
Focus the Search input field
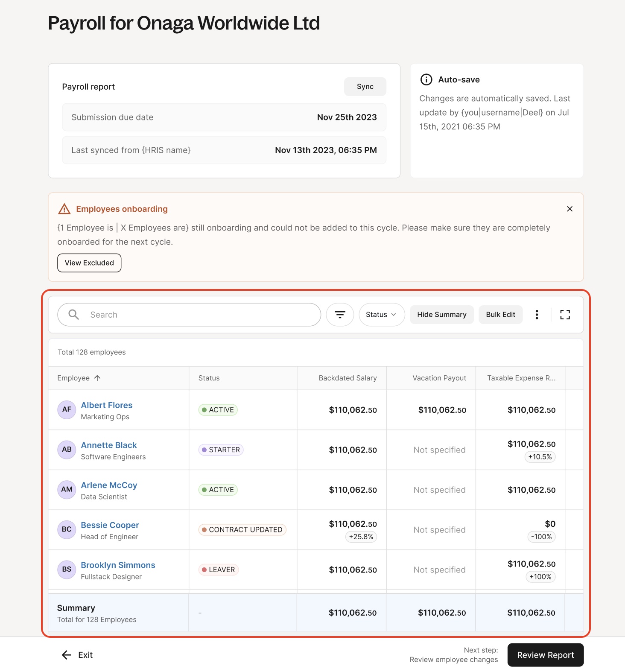[189, 315]
